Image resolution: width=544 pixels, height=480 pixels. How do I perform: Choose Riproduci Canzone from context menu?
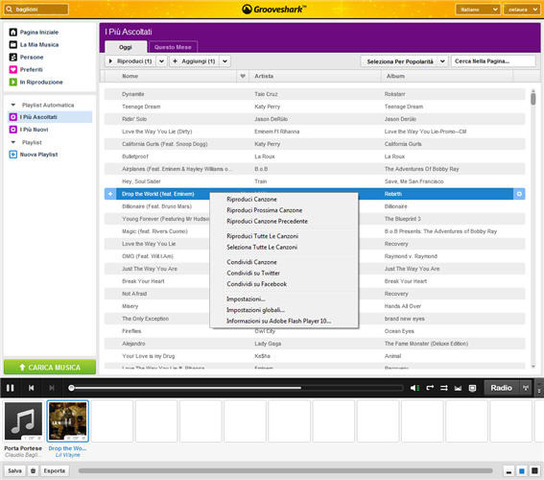point(252,199)
